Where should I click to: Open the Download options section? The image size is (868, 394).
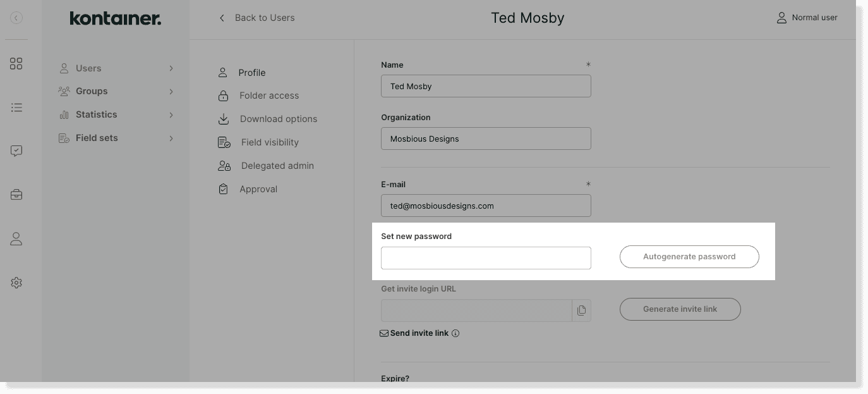pyautogui.click(x=278, y=119)
